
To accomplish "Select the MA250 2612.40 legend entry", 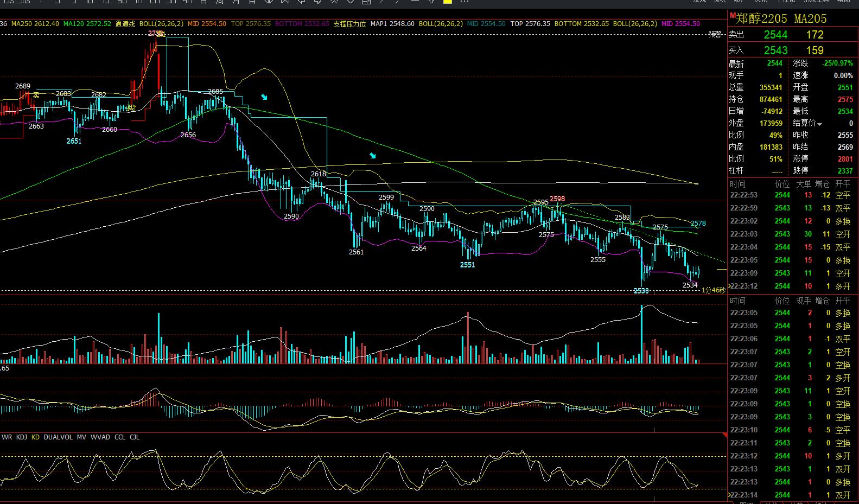I will (x=35, y=24).
